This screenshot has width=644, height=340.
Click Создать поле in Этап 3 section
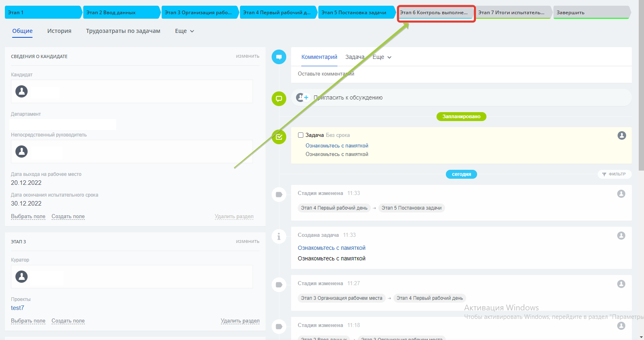68,321
